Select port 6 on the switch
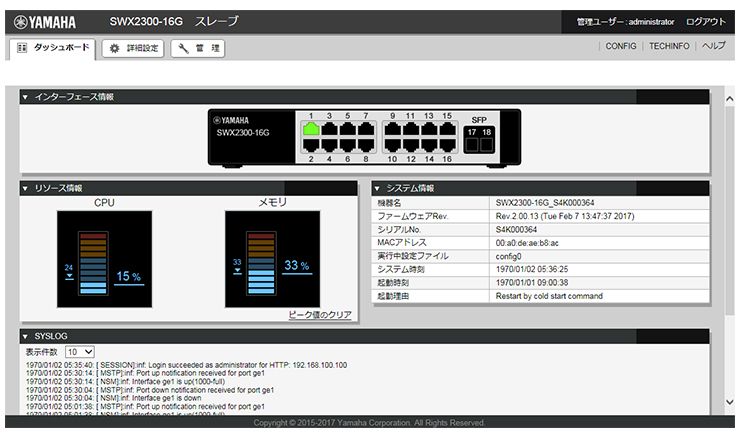Image resolution: width=740 pixels, height=438 pixels. [347, 145]
